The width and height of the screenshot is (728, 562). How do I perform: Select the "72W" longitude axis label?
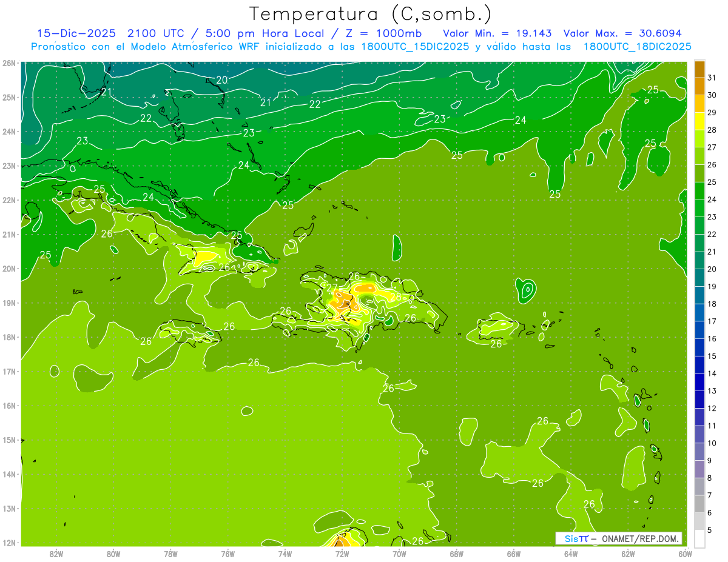pos(342,554)
